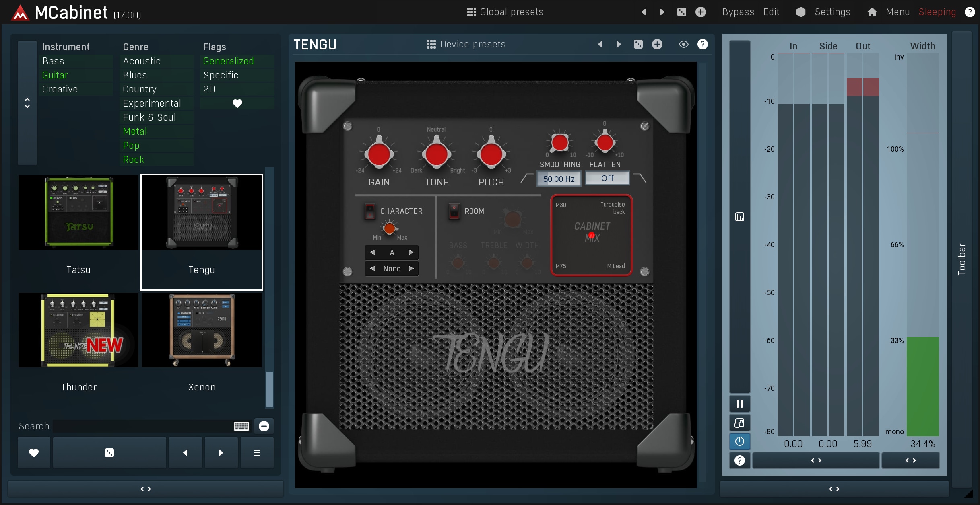Click the meter power button icon

739,441
